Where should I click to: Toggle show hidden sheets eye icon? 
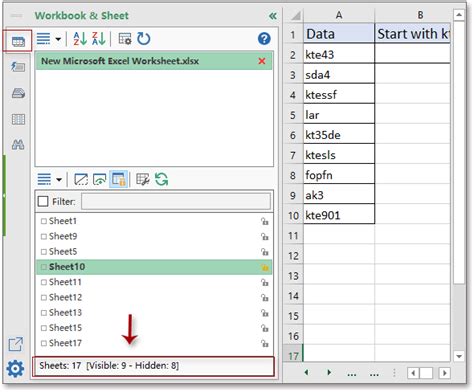[99, 180]
